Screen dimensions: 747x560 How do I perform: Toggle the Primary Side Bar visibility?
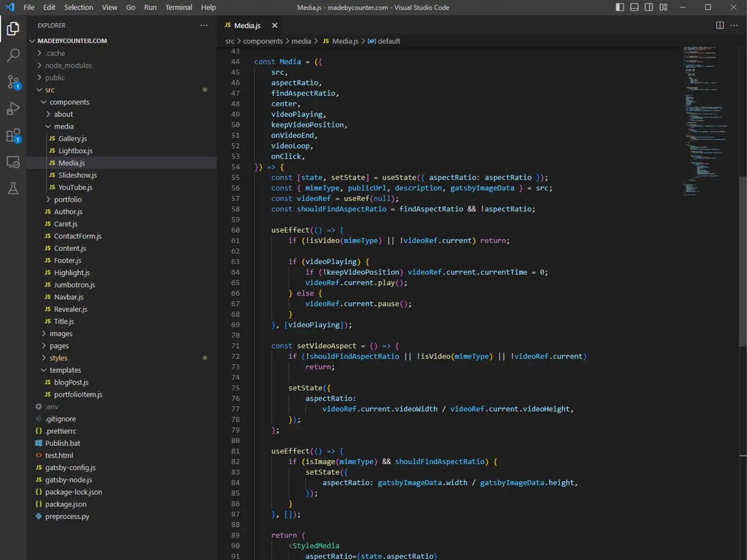[620, 7]
